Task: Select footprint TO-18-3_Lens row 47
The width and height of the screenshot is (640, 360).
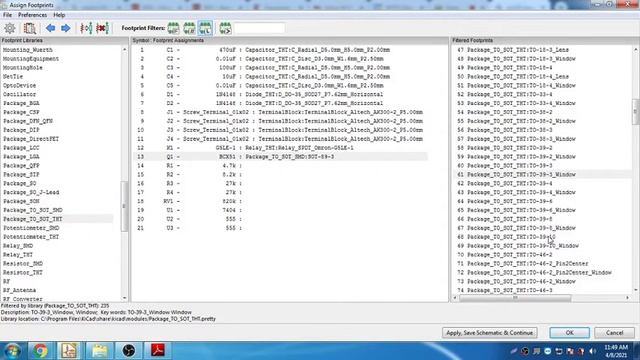Action: click(x=542, y=50)
